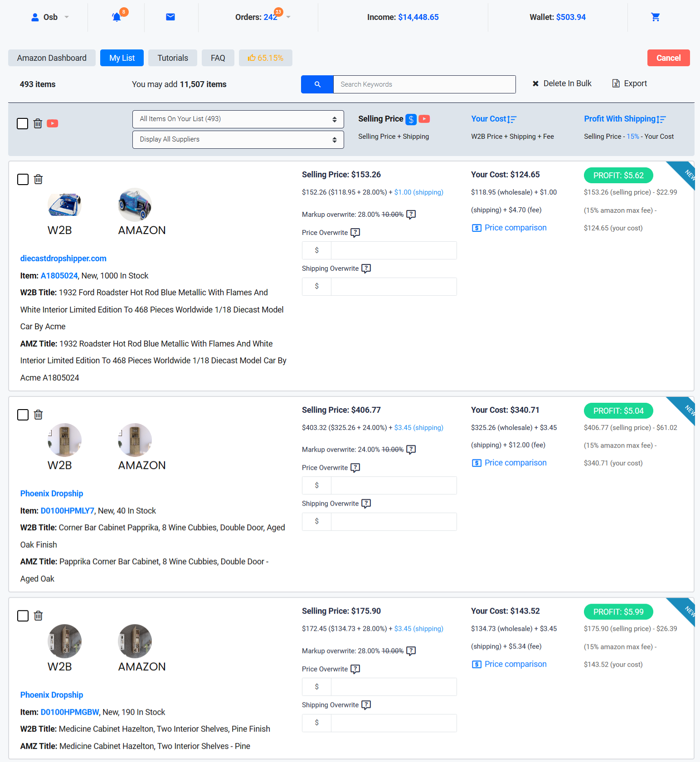Open Price comparison for $340.71 cost item
This screenshot has width=700, height=762.
pyautogui.click(x=509, y=463)
